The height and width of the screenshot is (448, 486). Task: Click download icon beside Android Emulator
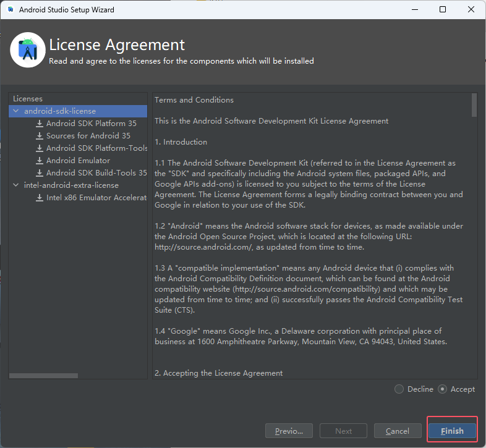(40, 161)
